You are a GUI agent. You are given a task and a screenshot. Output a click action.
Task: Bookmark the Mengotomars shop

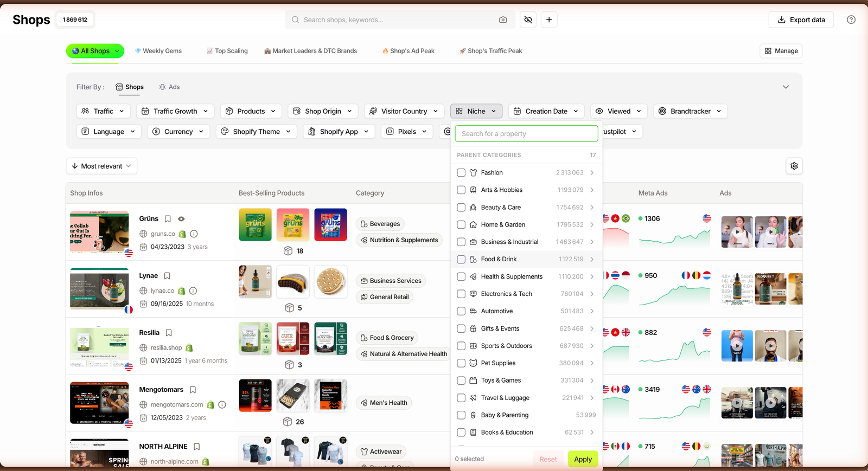pos(193,390)
